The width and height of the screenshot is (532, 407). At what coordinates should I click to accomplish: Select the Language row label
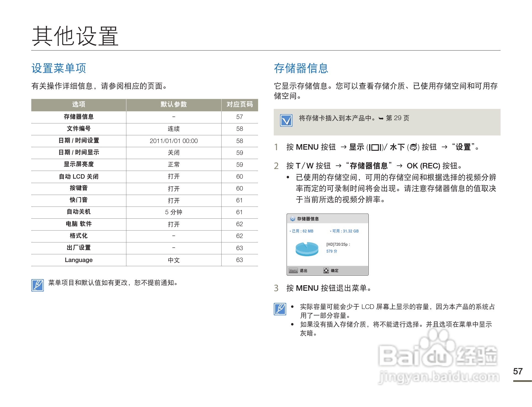pyautogui.click(x=79, y=260)
